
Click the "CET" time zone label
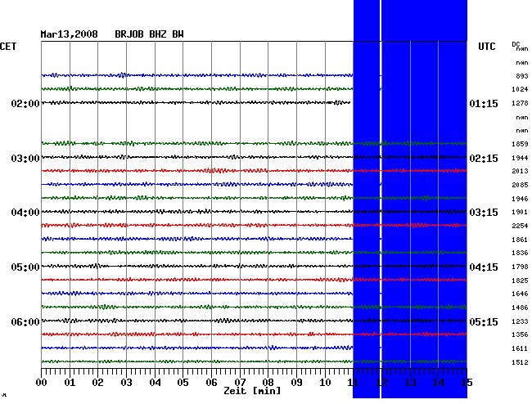click(8, 47)
